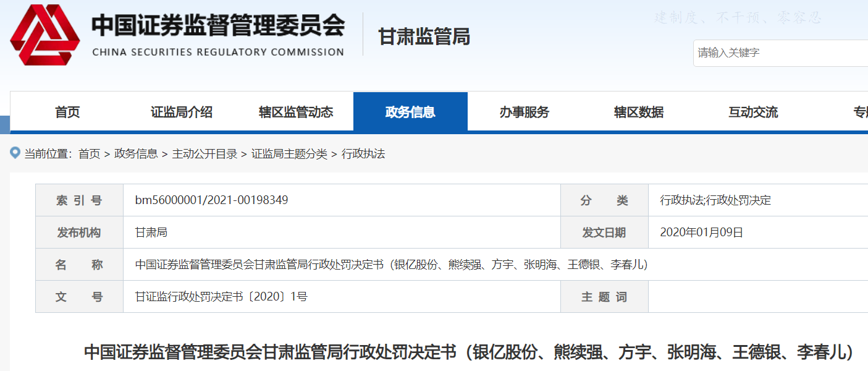Click the location pin icon in breadcrumb

pos(15,153)
